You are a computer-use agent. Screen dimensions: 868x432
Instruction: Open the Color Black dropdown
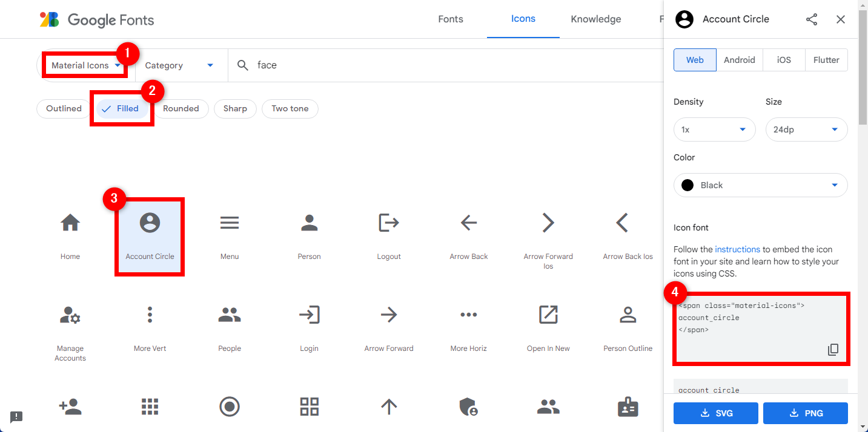pyautogui.click(x=761, y=185)
